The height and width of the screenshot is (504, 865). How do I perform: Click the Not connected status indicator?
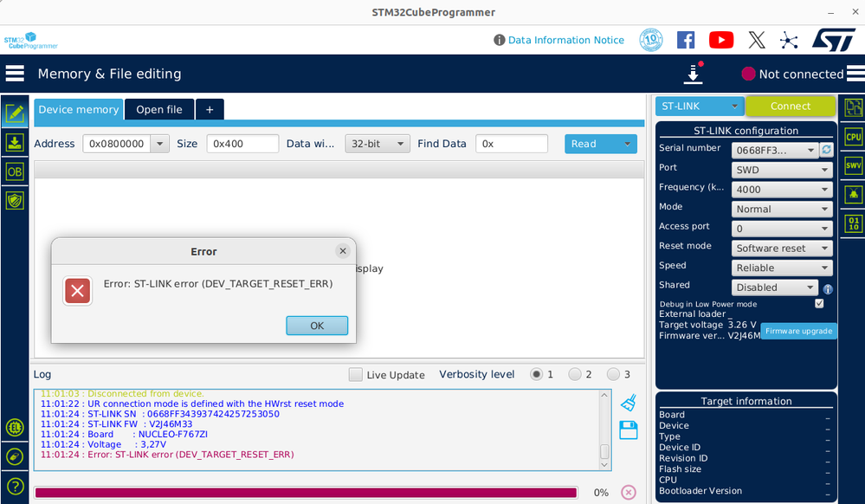coord(793,74)
